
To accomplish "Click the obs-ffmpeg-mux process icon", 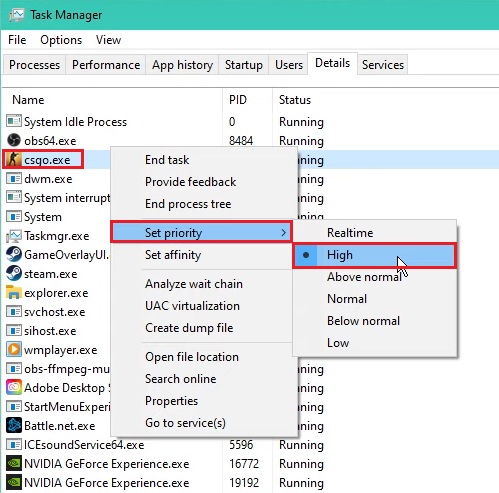I will (x=14, y=368).
